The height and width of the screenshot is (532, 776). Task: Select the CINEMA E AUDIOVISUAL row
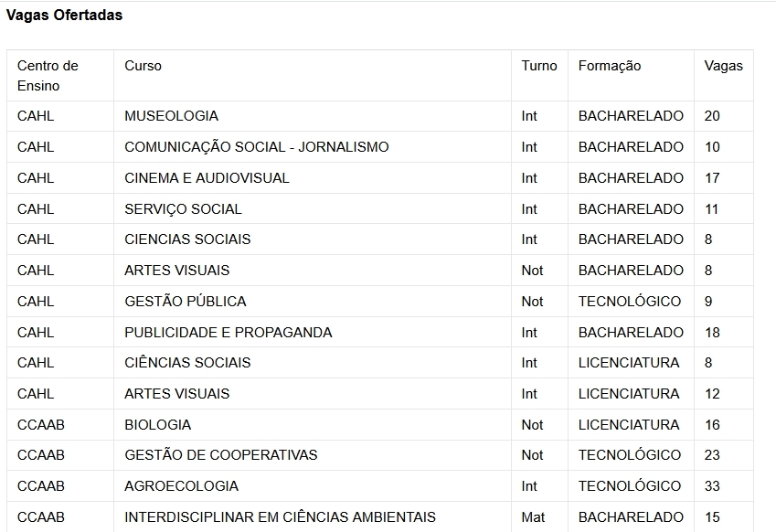tap(380, 177)
